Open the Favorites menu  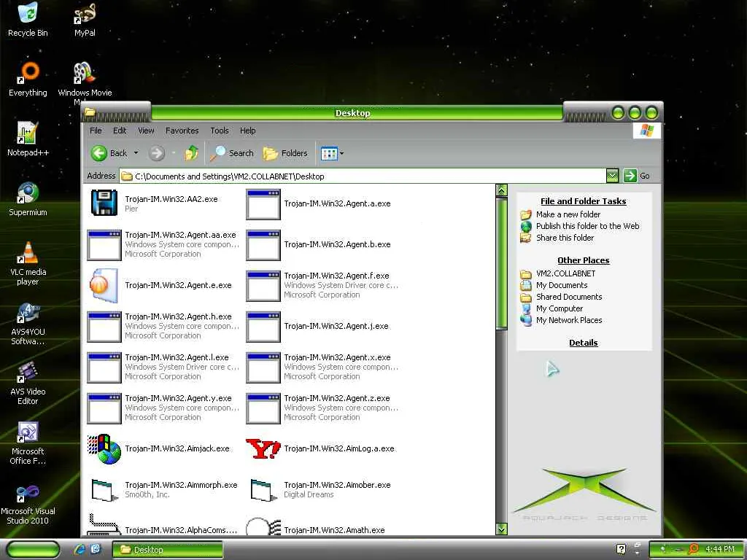(182, 131)
